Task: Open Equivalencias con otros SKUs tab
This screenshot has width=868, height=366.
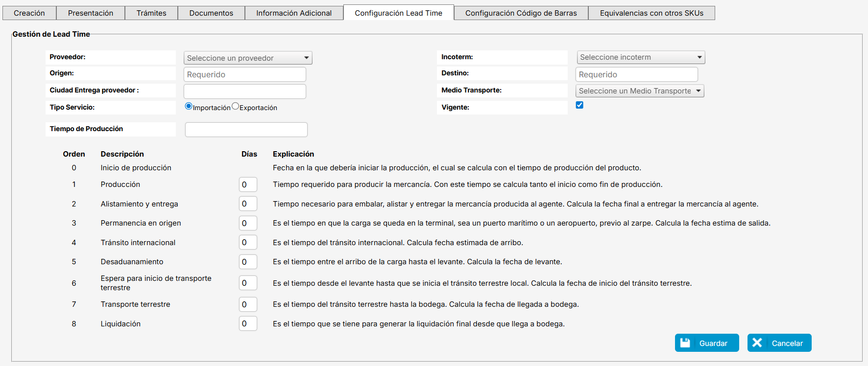Action: 651,13
